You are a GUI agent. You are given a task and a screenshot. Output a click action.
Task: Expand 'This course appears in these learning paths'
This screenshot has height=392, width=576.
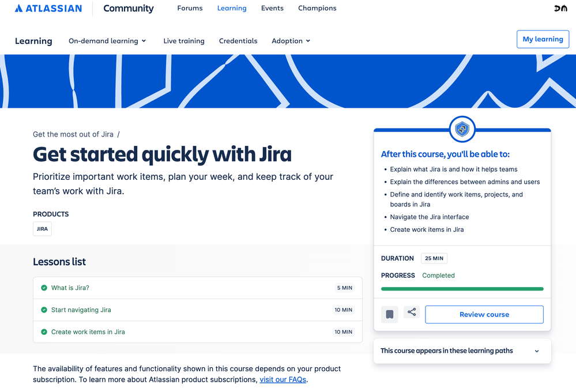pos(462,351)
